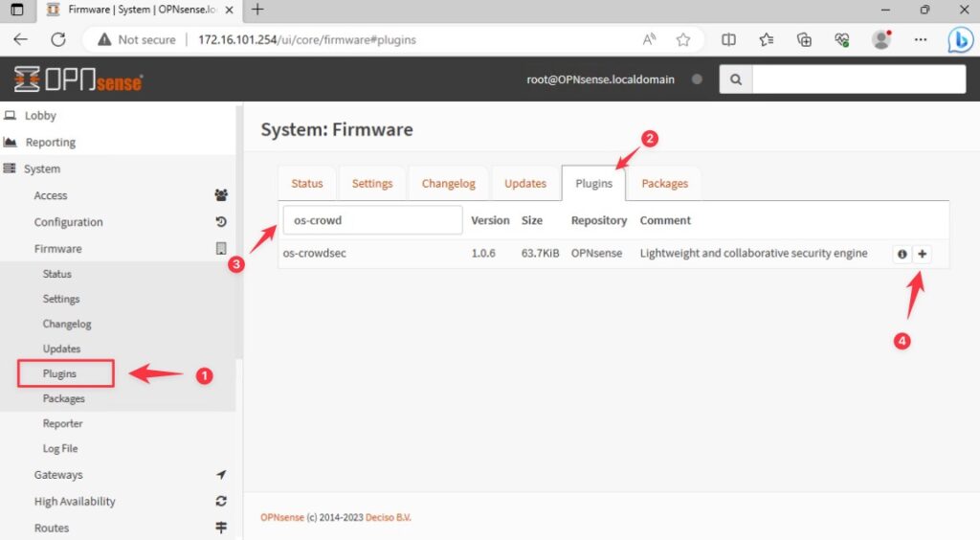Switch to the Packages tab
980x540 pixels.
pyautogui.click(x=664, y=183)
